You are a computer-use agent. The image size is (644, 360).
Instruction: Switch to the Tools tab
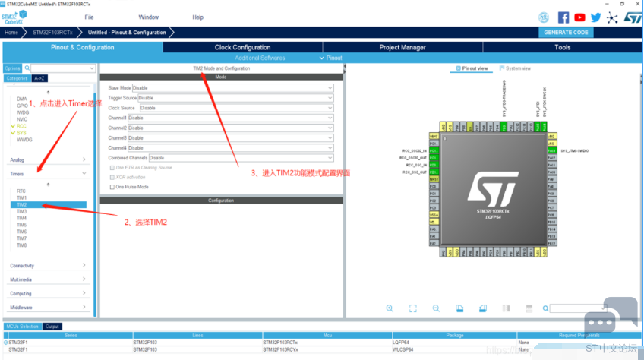coord(562,47)
